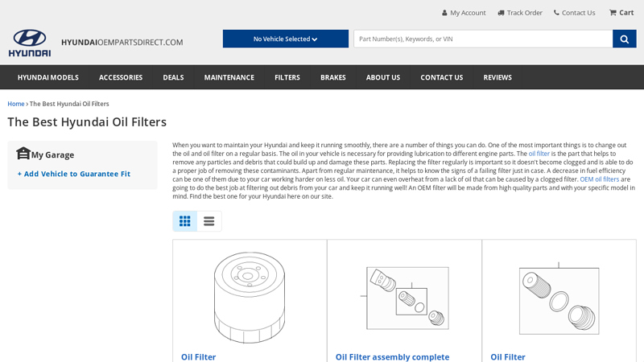This screenshot has width=644, height=362.
Task: Click the My Account person icon
Action: (444, 13)
